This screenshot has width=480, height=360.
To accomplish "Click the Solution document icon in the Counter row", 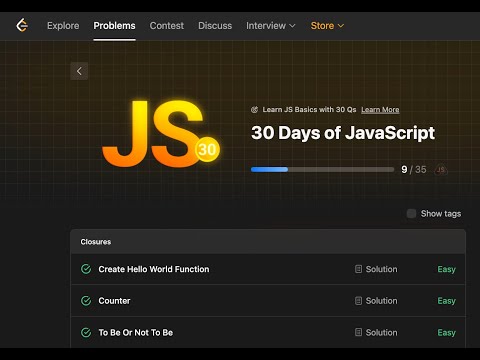I will pyautogui.click(x=358, y=301).
